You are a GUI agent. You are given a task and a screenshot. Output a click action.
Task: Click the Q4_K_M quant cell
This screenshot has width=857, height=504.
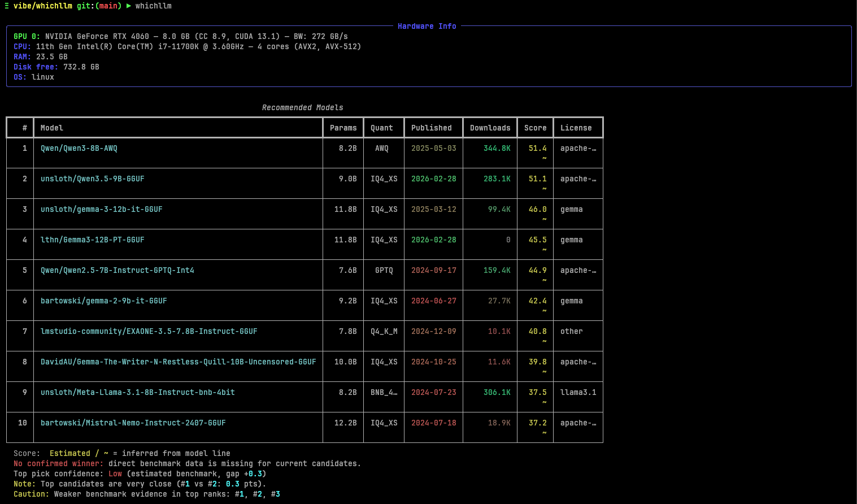tap(384, 332)
